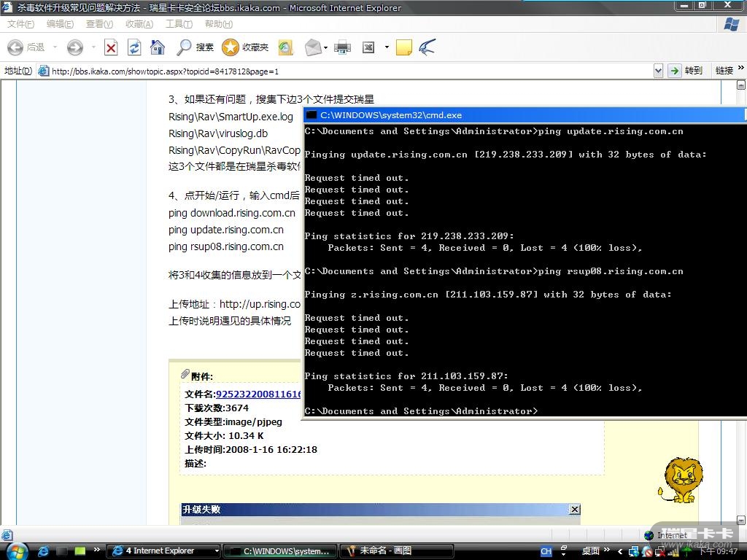Screen dimensions: 747x560
Task: Open the 编辑 menu
Action: (60, 24)
